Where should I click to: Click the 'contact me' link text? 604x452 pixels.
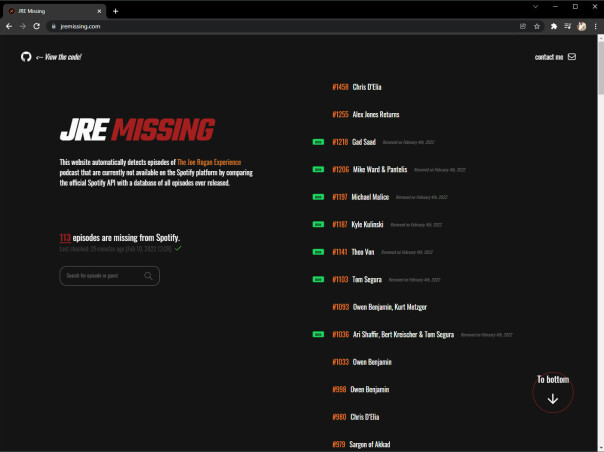[549, 57]
